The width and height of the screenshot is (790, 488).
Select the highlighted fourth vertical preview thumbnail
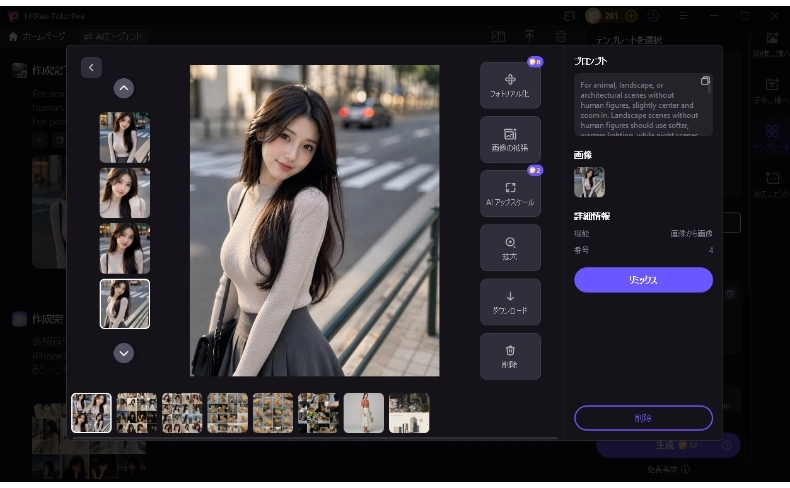click(125, 304)
